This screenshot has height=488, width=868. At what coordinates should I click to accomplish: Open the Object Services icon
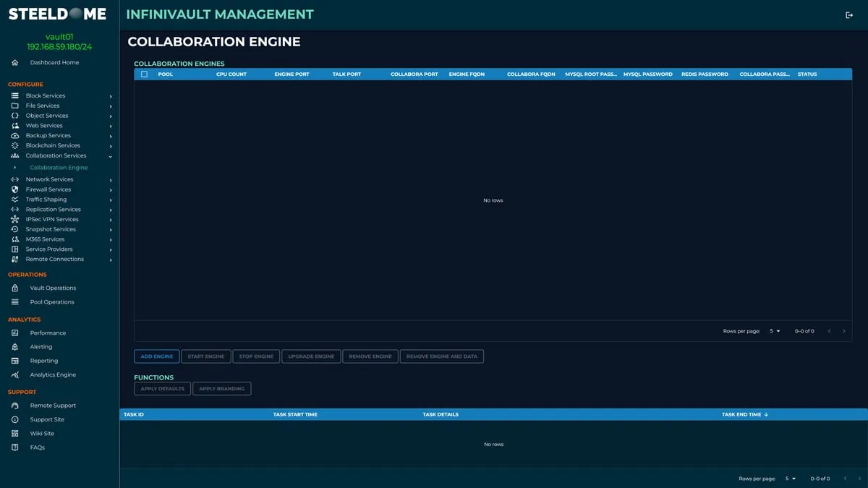[16, 115]
